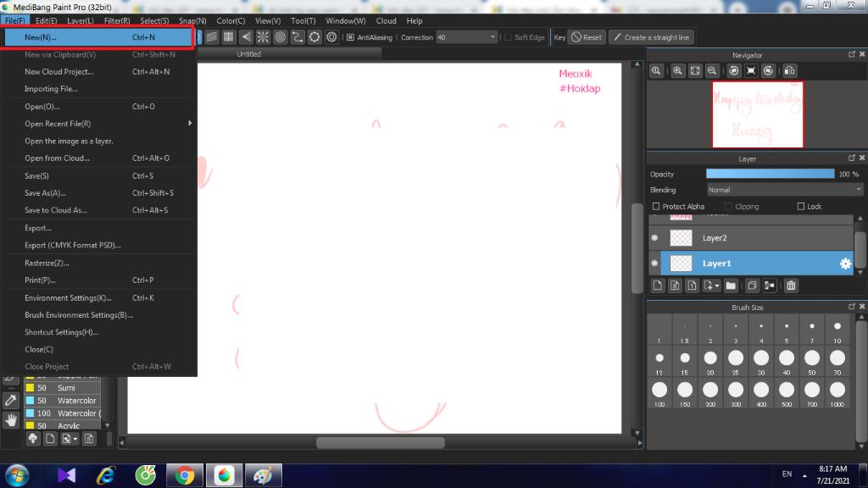This screenshot has height=488, width=868.
Task: Adjust the layer Opacity slider
Action: point(770,174)
